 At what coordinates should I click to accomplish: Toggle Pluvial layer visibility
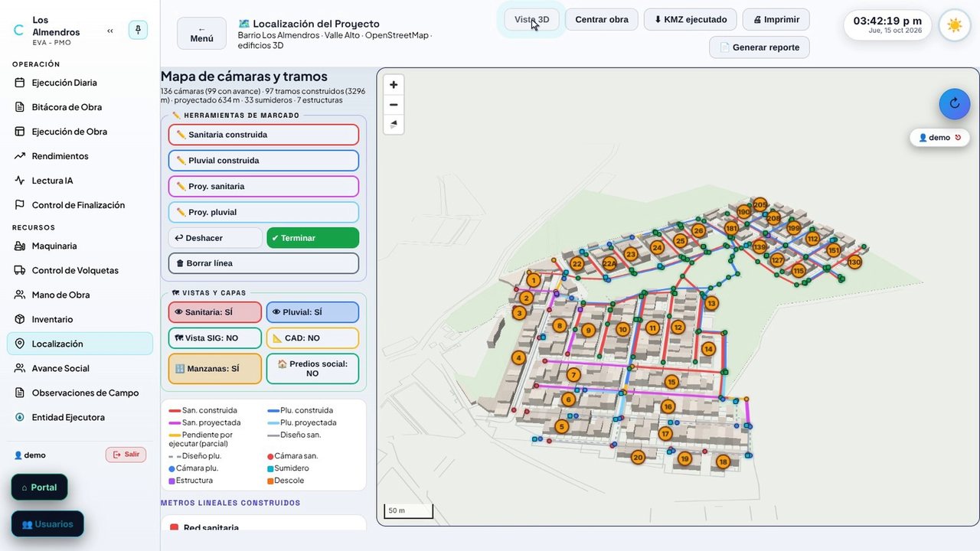(312, 312)
